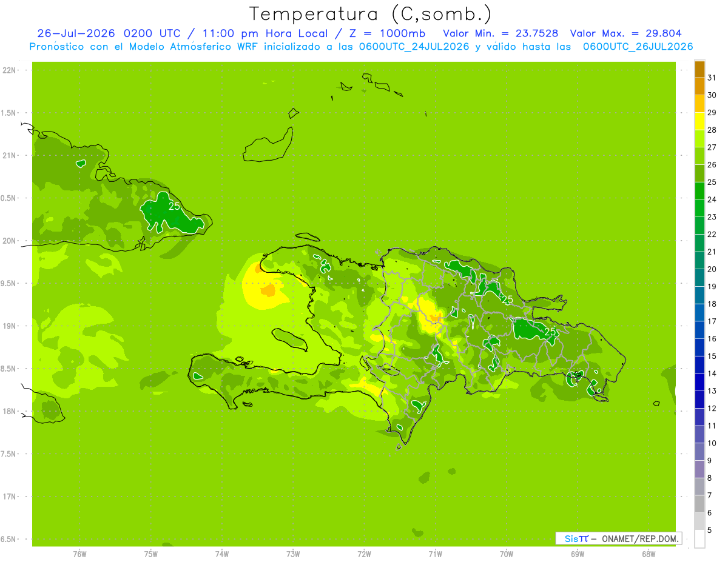Click the legend value "24"
Screen dimensions: 728x562
[x=712, y=199]
